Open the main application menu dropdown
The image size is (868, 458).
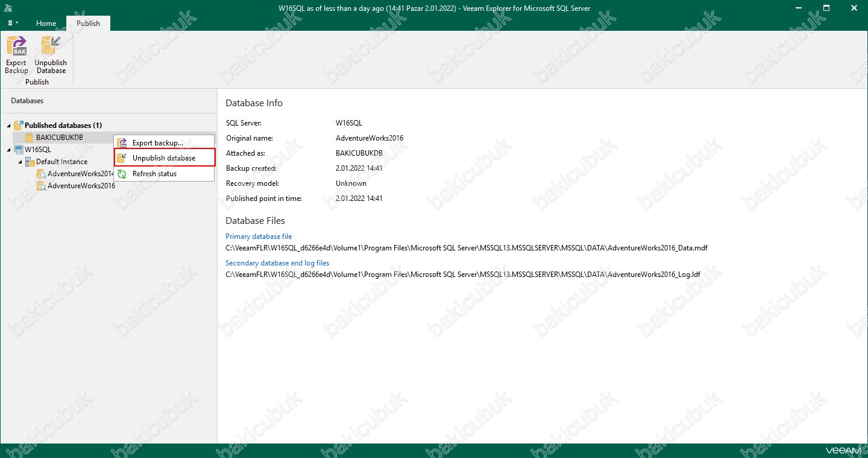(13, 23)
